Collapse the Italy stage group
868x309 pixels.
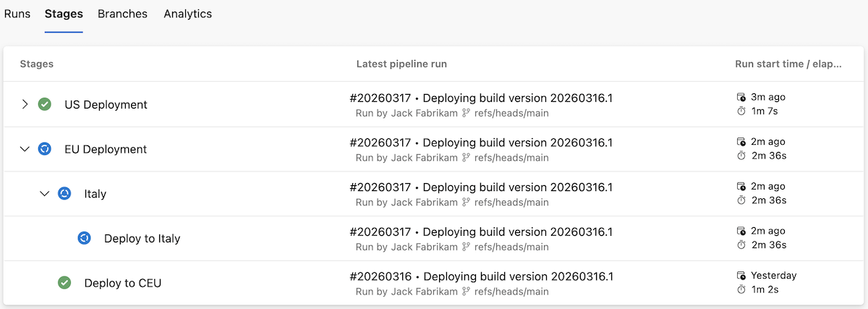(45, 194)
